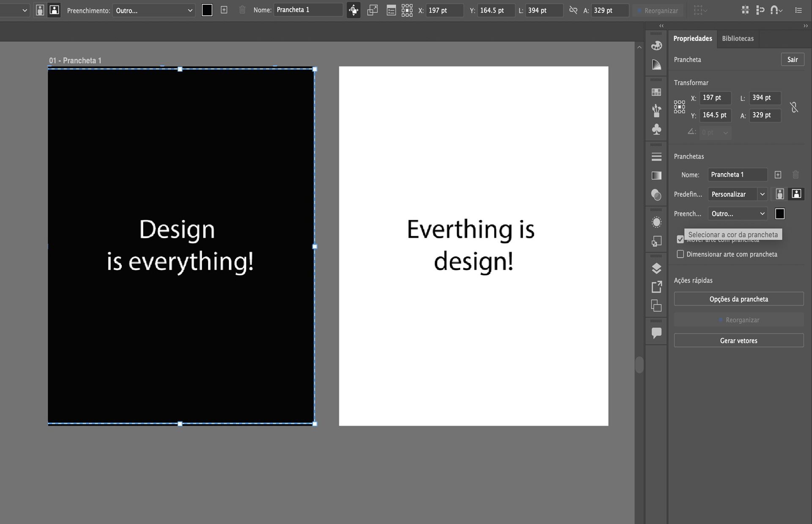The width and height of the screenshot is (812, 524).
Task: Toggle Mover arte com prancheta checkbox
Action: point(680,240)
